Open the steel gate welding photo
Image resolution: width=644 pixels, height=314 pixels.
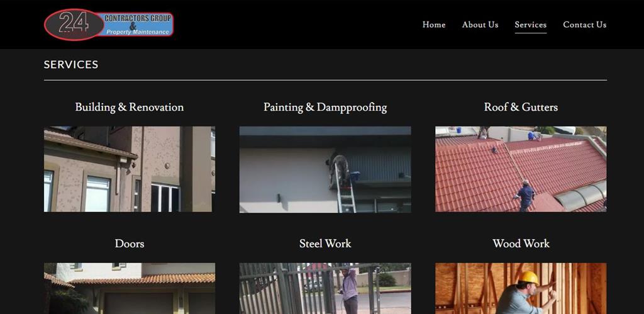click(x=325, y=289)
